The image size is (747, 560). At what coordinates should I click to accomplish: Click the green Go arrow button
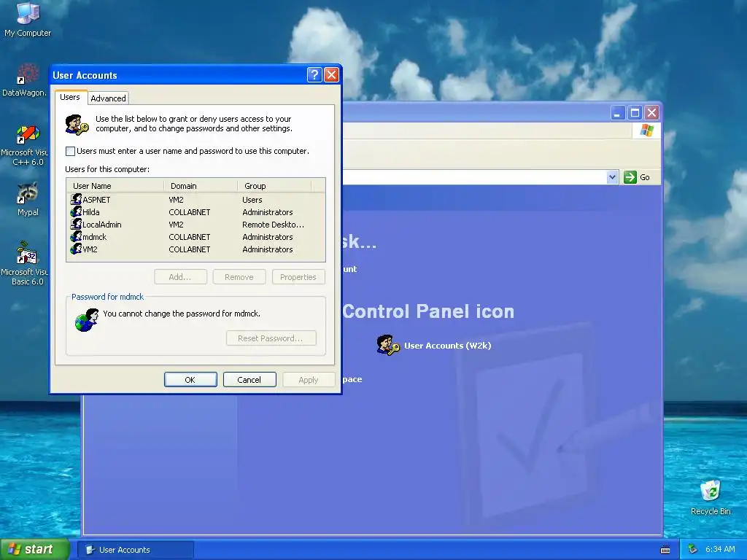pos(630,177)
